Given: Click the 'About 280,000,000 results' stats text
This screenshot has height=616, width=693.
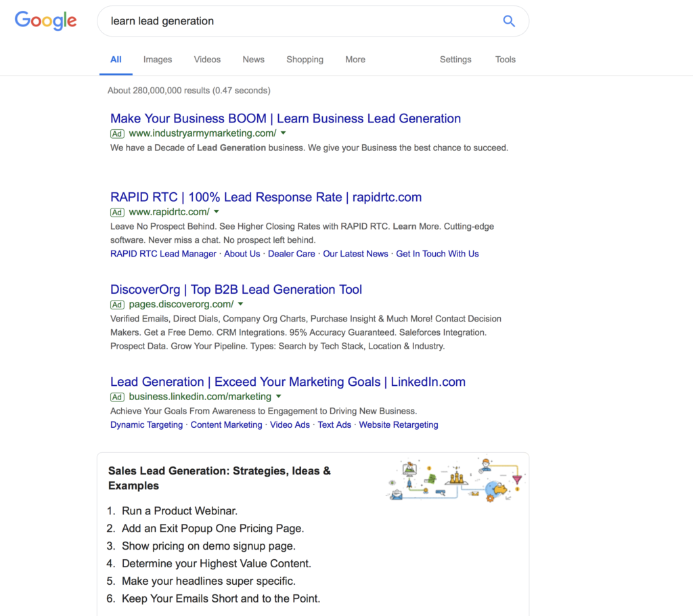Looking at the screenshot, I should point(189,91).
